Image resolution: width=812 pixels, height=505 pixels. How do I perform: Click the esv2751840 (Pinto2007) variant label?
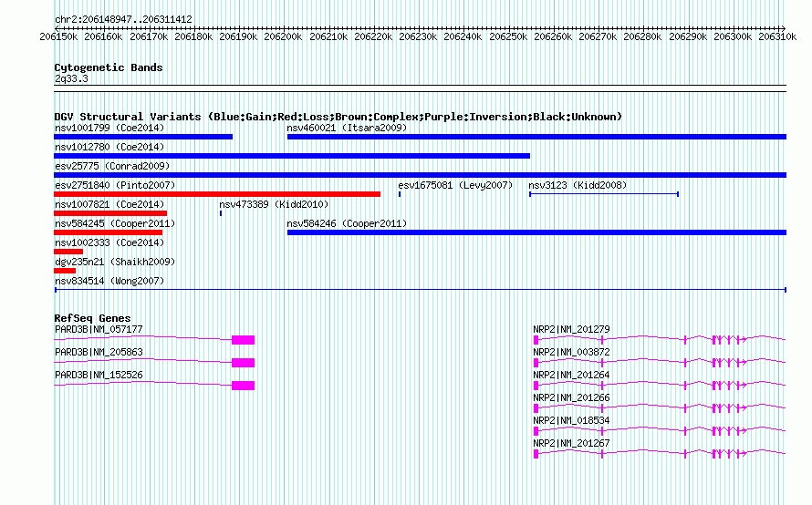click(115, 185)
